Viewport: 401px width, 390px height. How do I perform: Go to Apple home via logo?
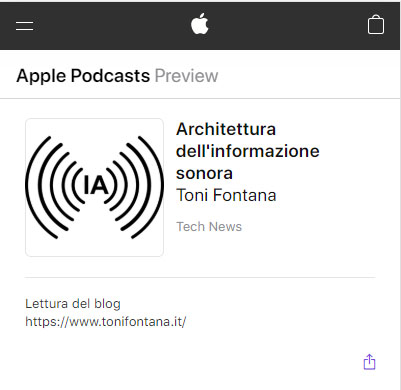(200, 24)
